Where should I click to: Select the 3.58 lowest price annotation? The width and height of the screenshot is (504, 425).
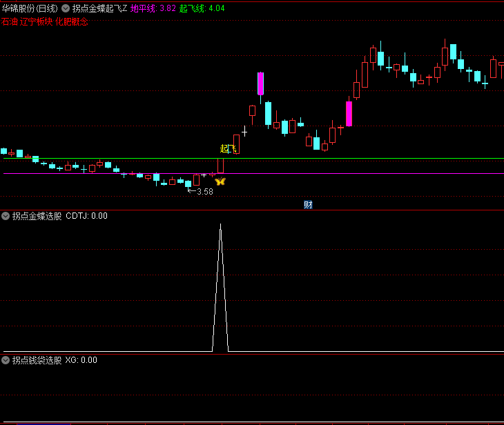coord(204,192)
